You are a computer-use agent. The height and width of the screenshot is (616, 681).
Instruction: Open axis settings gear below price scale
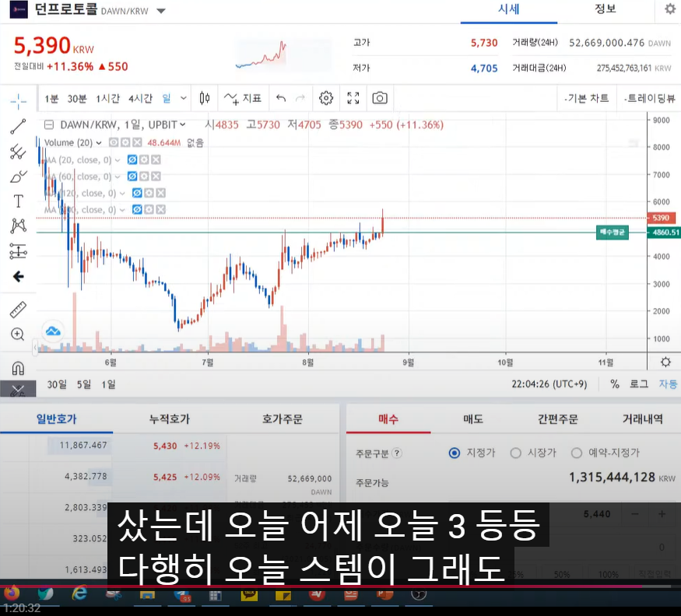point(665,362)
